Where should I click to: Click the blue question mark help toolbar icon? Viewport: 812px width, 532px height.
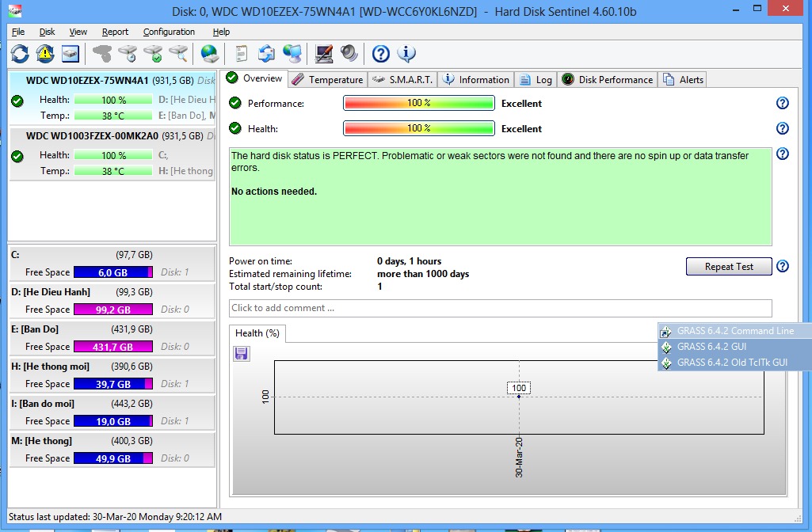(x=381, y=54)
